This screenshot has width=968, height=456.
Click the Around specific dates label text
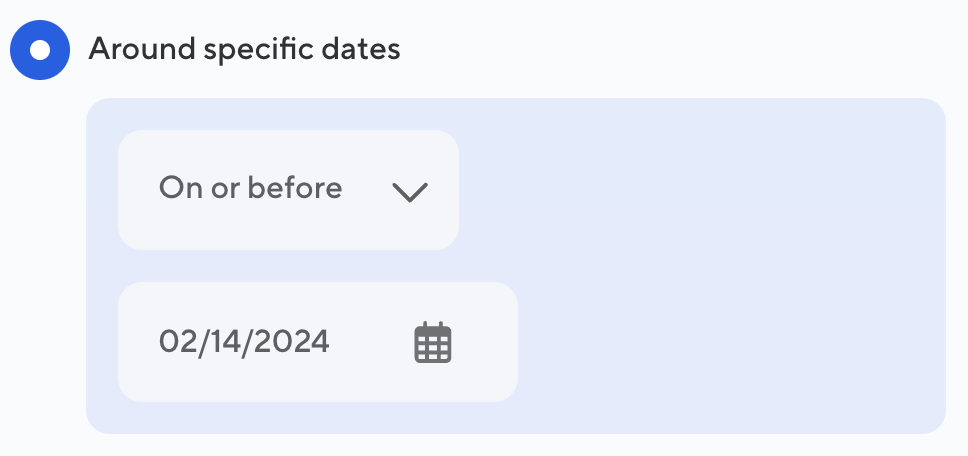coord(244,50)
